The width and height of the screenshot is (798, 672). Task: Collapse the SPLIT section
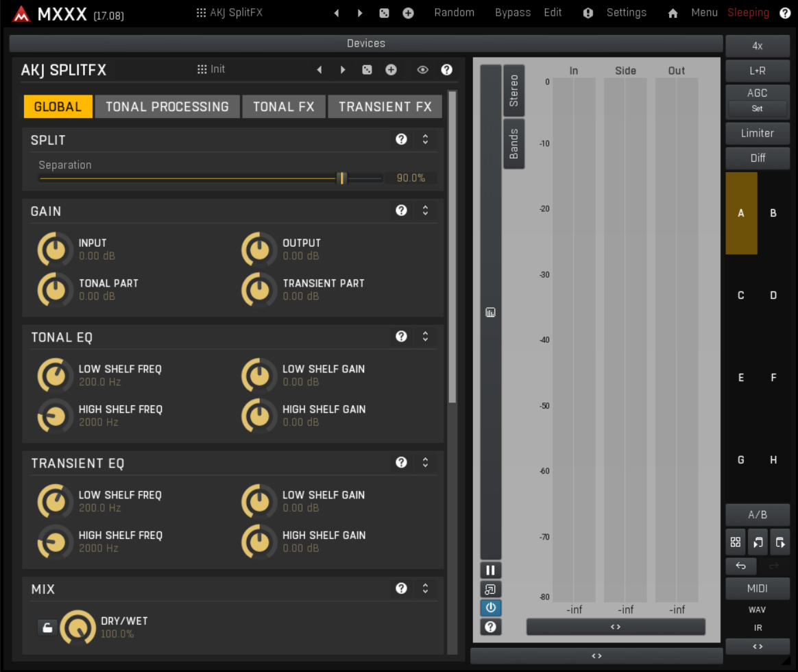pos(425,139)
